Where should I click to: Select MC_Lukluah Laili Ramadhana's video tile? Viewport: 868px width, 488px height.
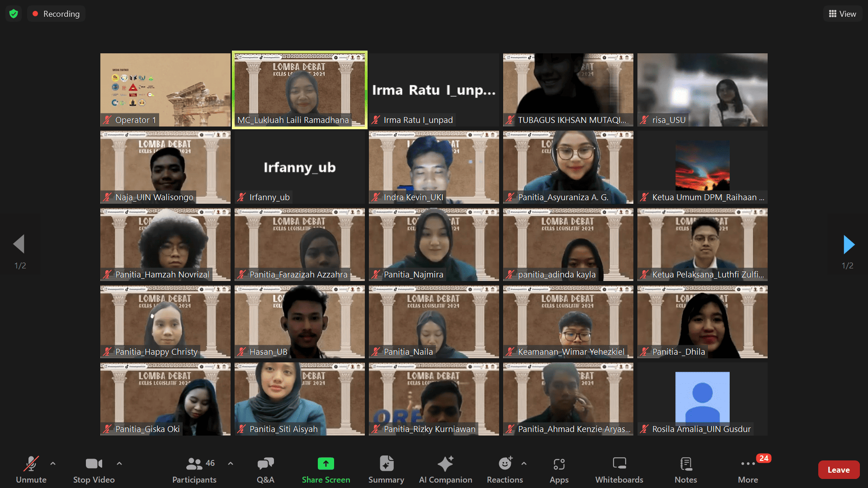[x=299, y=89]
